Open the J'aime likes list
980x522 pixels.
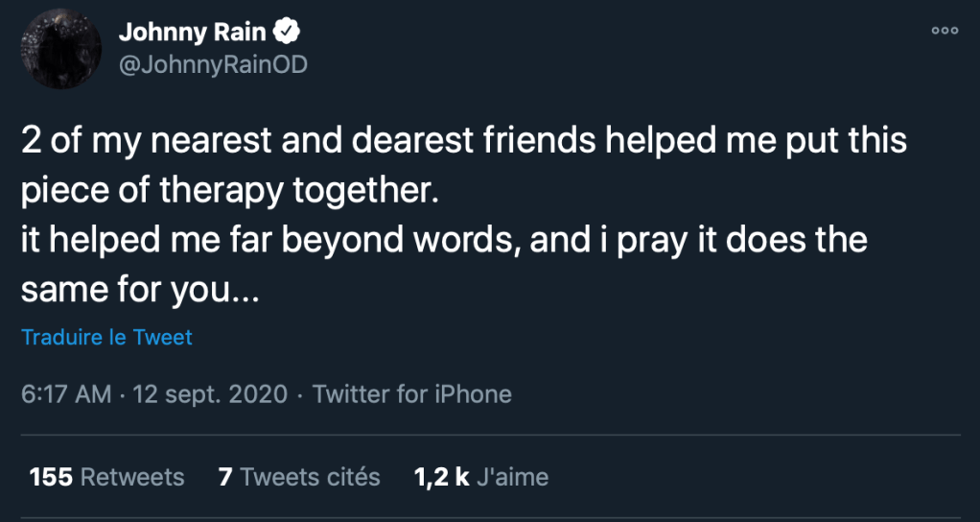[512, 477]
